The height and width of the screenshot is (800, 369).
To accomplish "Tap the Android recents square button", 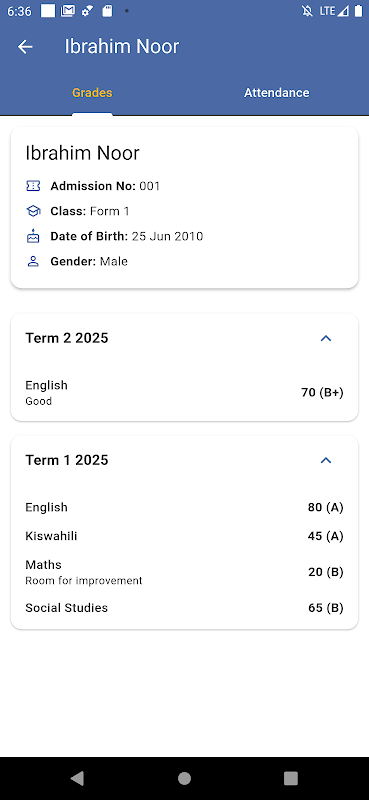I will [290, 778].
